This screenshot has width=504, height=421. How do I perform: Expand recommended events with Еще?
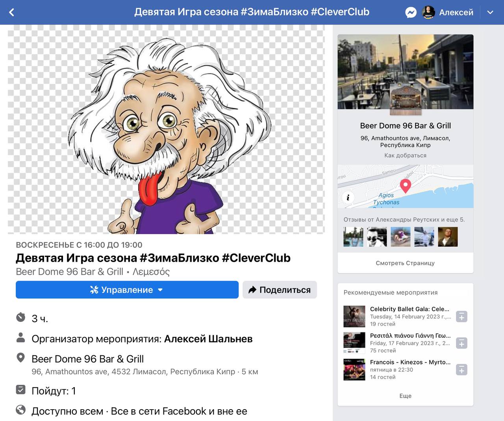click(405, 396)
